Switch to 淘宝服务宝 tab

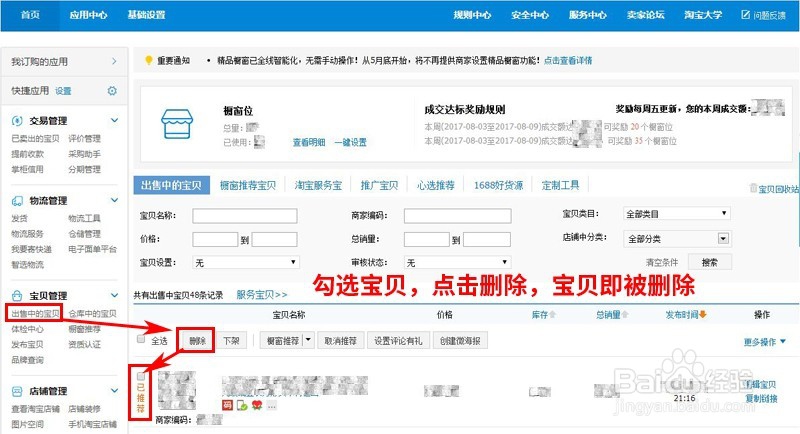pos(318,185)
